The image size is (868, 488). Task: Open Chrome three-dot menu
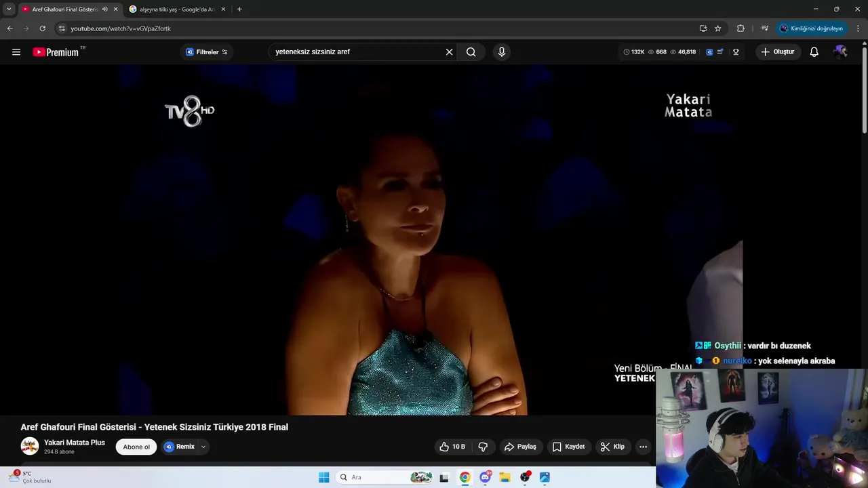tap(858, 28)
